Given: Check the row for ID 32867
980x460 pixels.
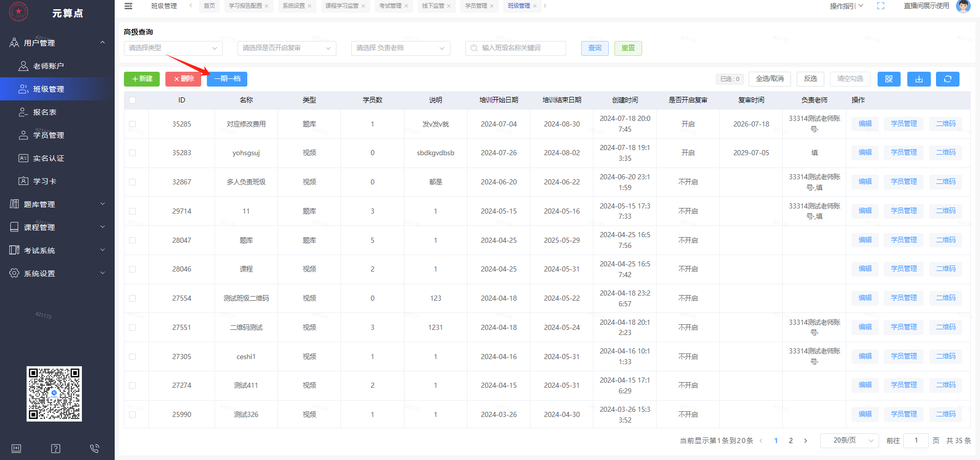Looking at the screenshot, I should tap(133, 182).
